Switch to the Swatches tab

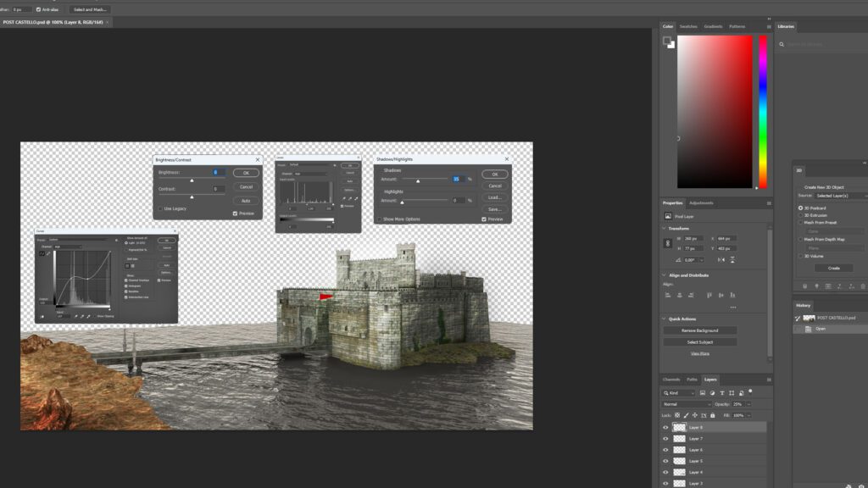(688, 26)
